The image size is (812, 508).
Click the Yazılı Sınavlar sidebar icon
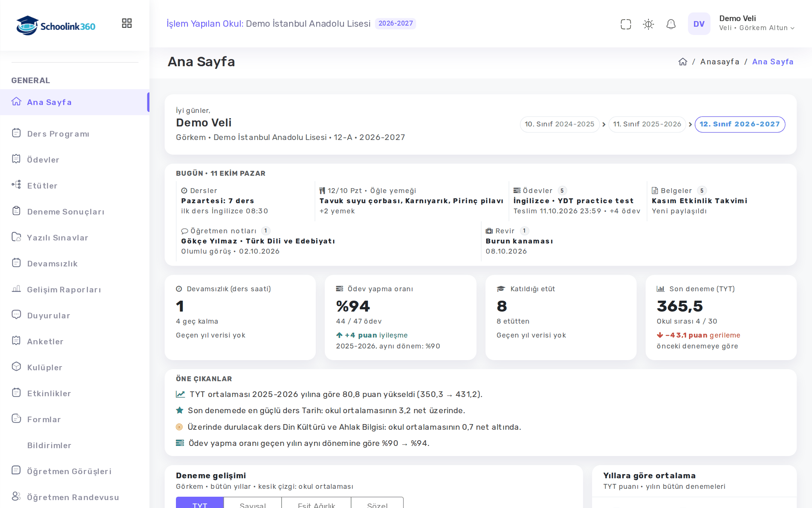point(16,237)
